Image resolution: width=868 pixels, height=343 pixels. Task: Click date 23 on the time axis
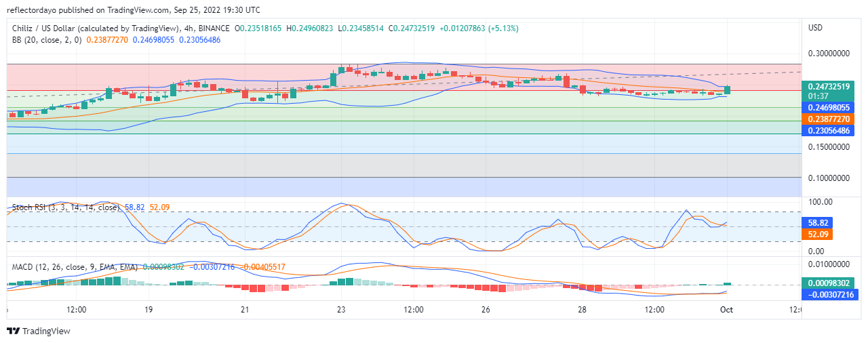pos(341,310)
